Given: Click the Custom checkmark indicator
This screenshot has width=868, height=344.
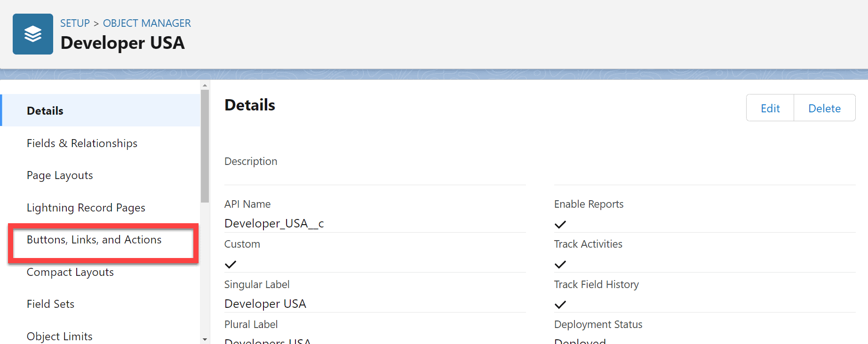Looking at the screenshot, I should coord(231,265).
